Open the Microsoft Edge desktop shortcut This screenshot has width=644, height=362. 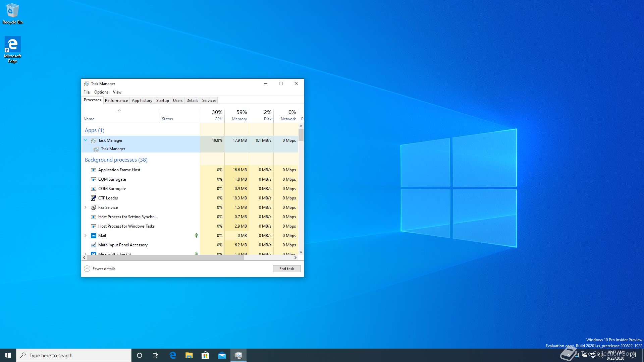pyautogui.click(x=13, y=50)
